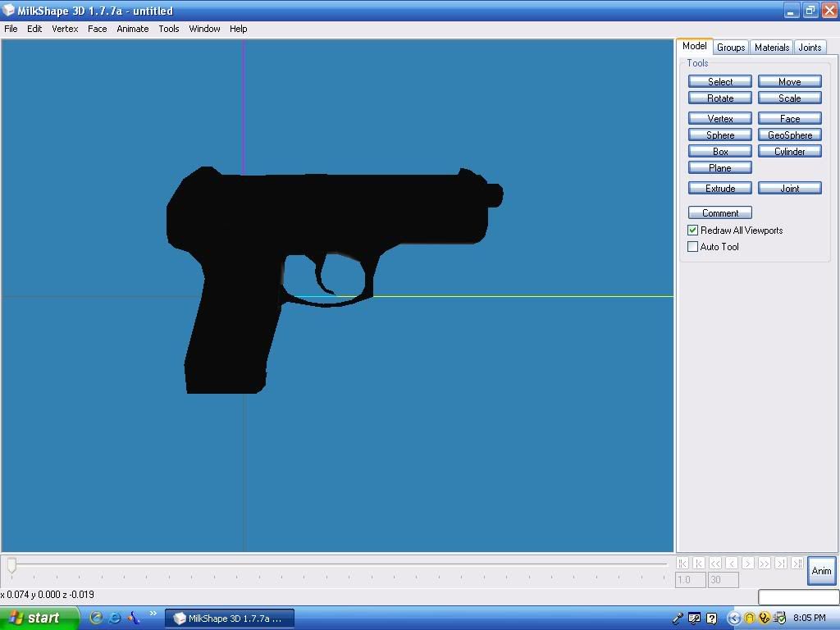Switch to the Joints tab

click(x=810, y=47)
